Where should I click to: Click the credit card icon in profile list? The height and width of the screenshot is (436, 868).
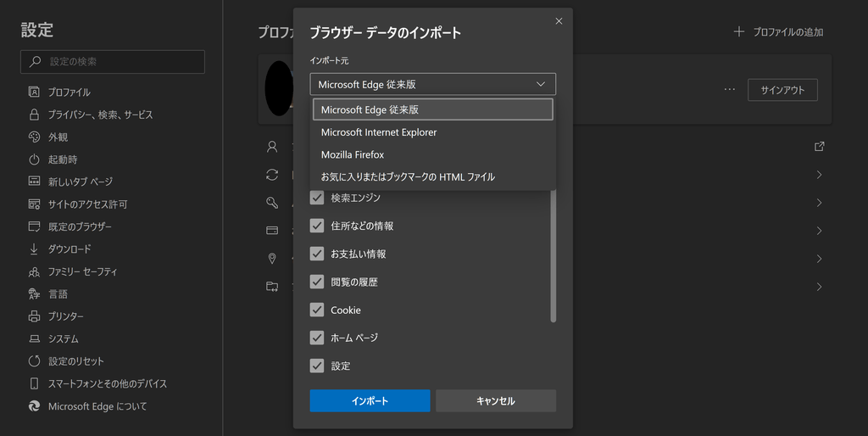(x=272, y=231)
